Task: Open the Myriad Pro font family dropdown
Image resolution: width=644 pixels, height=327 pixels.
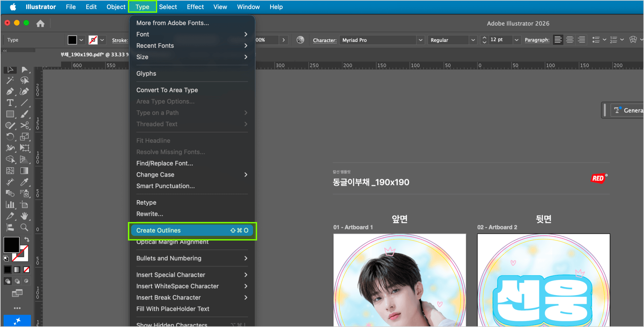Action: tap(421, 40)
